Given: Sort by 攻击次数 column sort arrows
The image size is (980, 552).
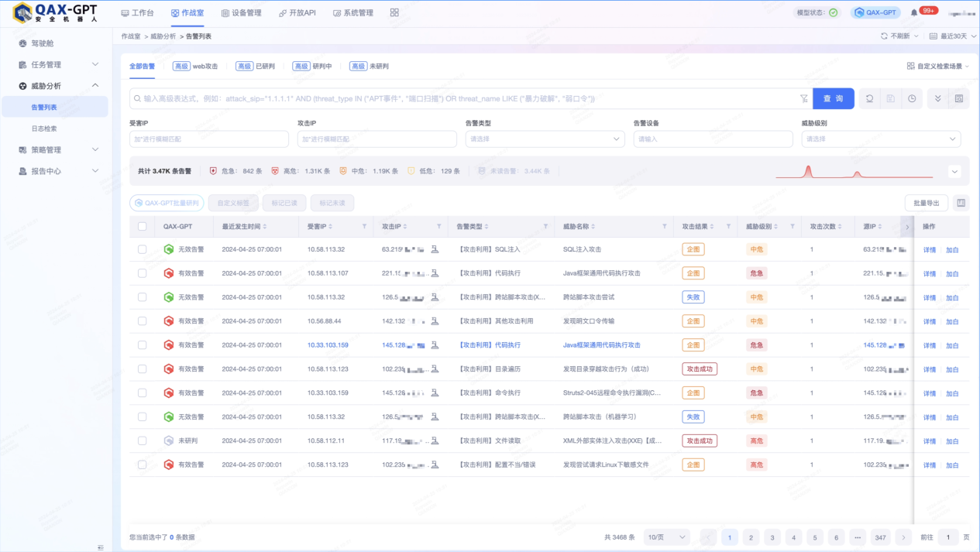Looking at the screenshot, I should 841,227.
